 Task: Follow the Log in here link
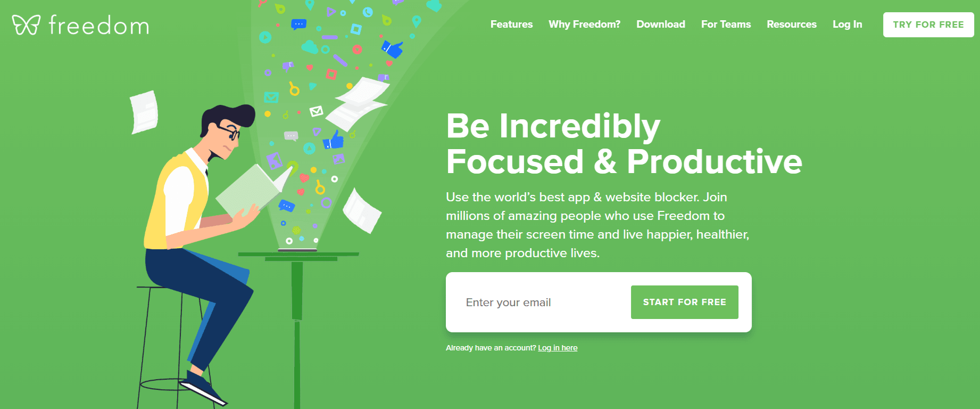[x=558, y=348]
